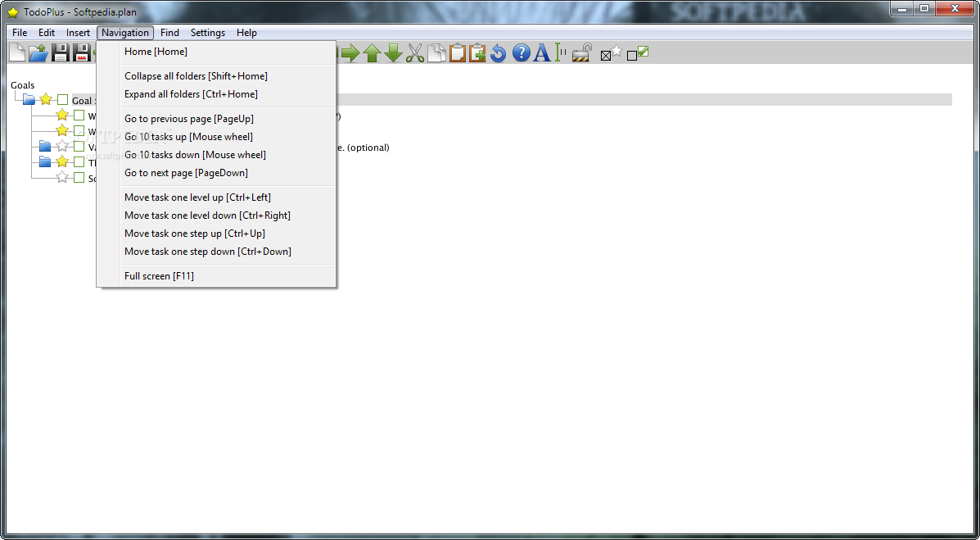The height and width of the screenshot is (540, 980).
Task: Choose Go to previous page [PageUp]
Action: coord(216,118)
